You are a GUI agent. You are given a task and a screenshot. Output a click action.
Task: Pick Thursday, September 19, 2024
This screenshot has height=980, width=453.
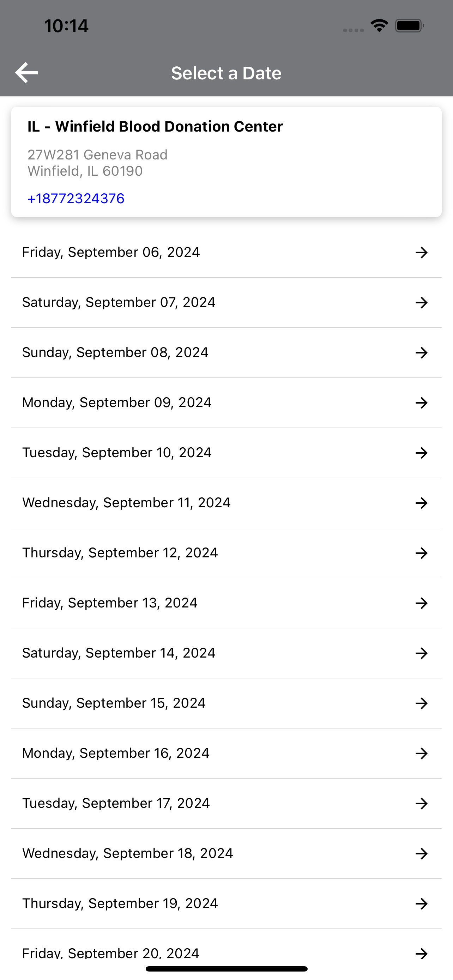[x=226, y=903]
